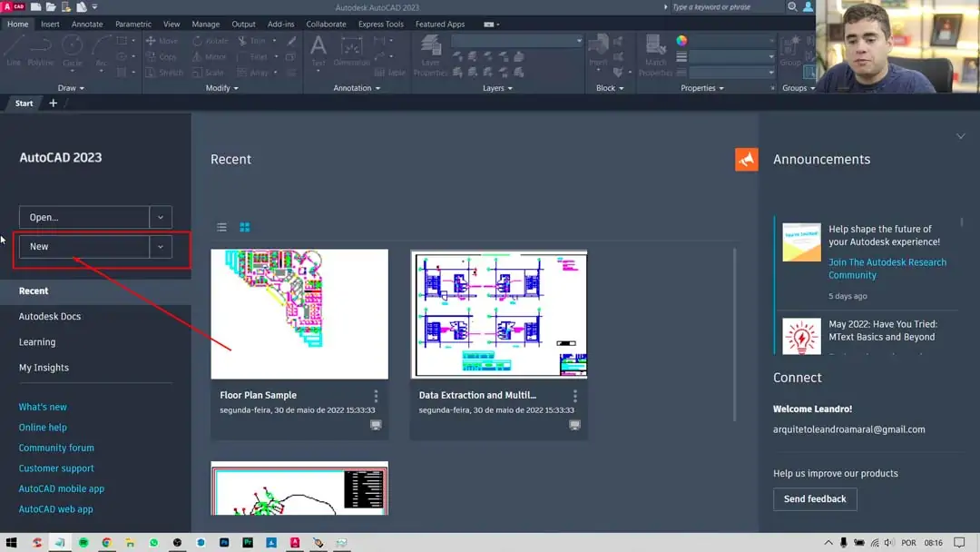Open the Windows notification center
The height and width of the screenshot is (552, 980).
point(959,543)
